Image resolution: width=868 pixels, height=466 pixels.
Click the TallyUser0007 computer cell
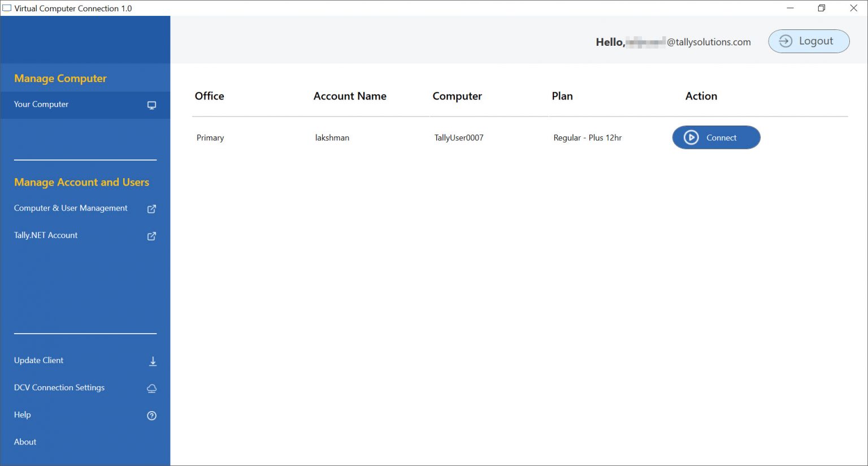tap(459, 137)
